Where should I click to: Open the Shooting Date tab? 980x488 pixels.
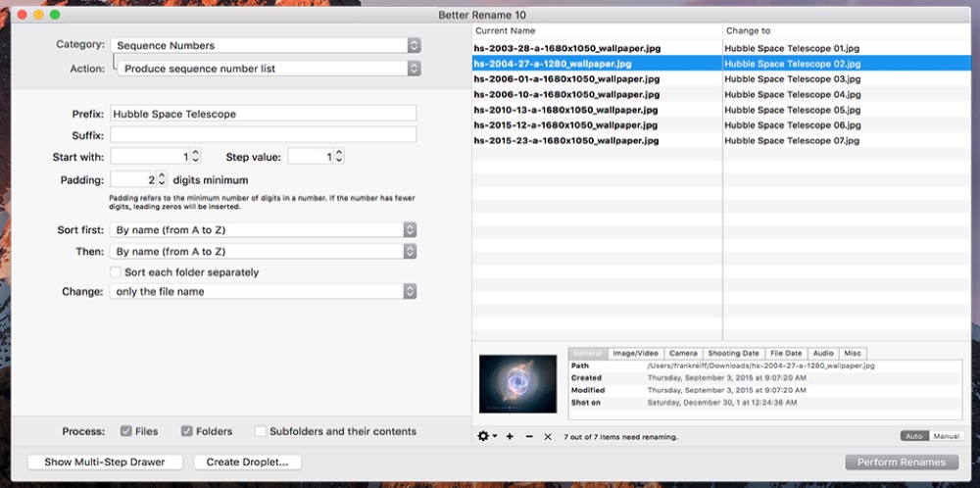click(733, 354)
